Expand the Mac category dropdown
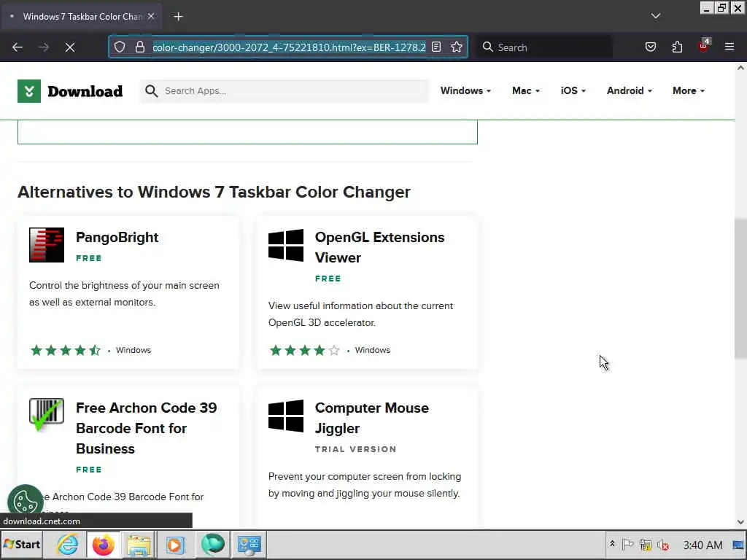The width and height of the screenshot is (747, 560). 526,91
